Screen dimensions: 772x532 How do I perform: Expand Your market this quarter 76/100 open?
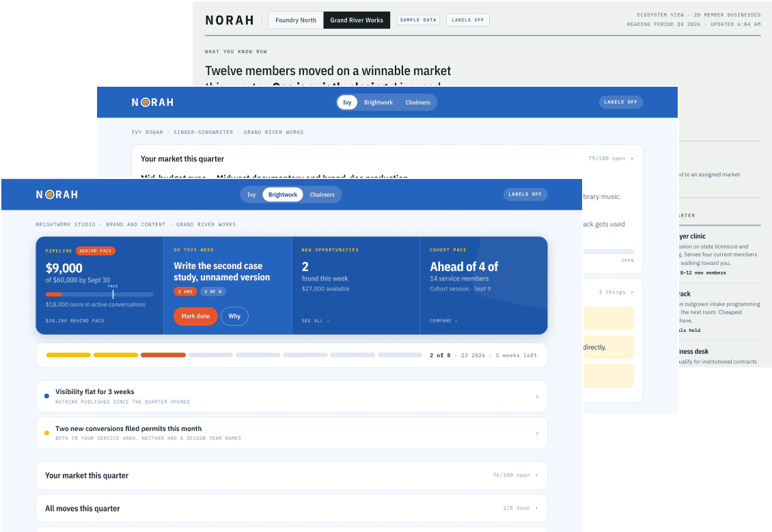[292, 475]
